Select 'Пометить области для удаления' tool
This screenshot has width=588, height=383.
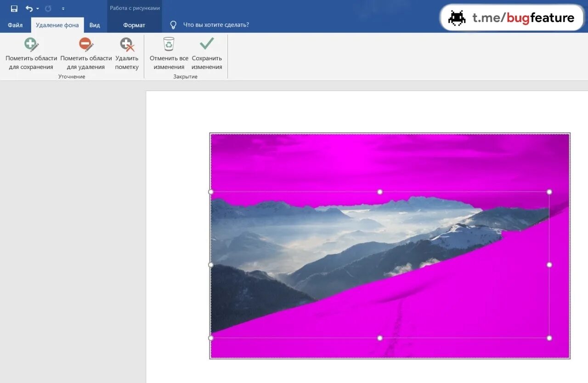[86, 54]
